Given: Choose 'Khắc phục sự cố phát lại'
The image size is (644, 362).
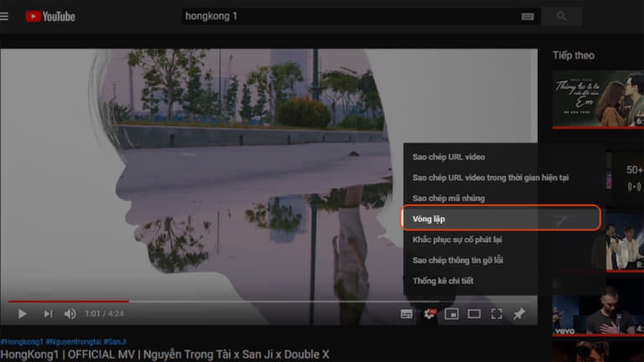Looking at the screenshot, I should 457,239.
